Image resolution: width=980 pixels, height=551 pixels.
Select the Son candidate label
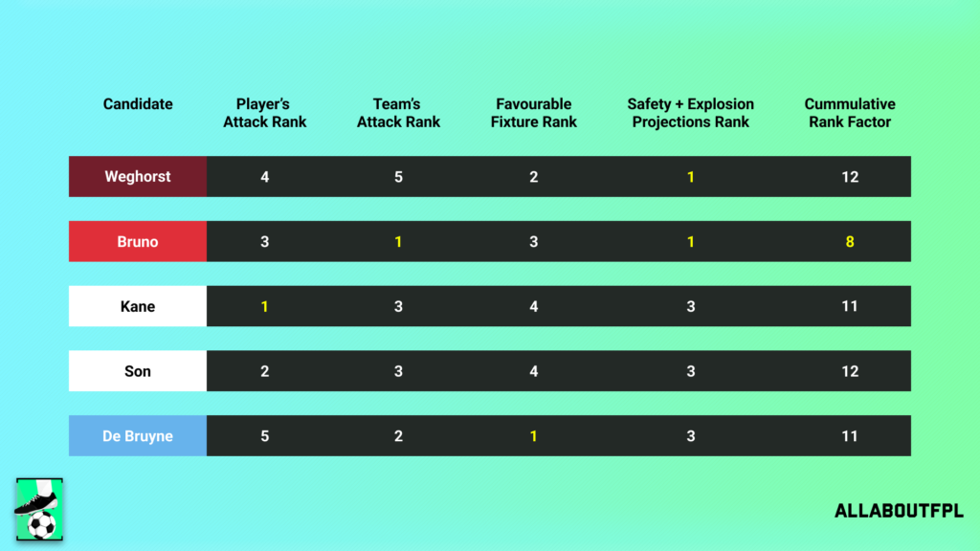(138, 371)
